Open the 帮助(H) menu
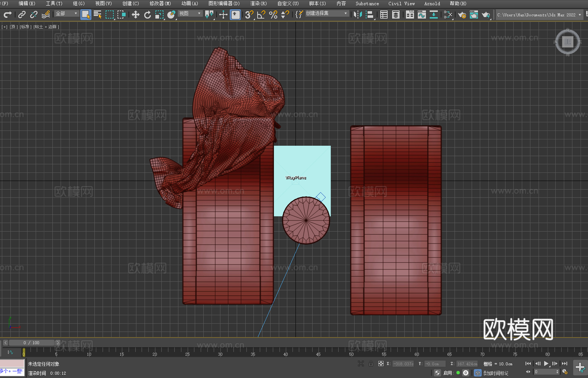 click(458, 3)
